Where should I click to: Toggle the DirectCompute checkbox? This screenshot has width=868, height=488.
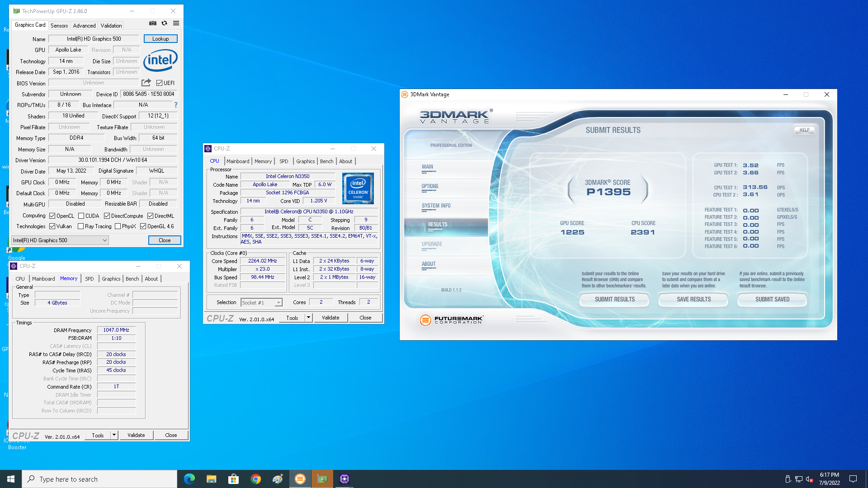click(107, 216)
